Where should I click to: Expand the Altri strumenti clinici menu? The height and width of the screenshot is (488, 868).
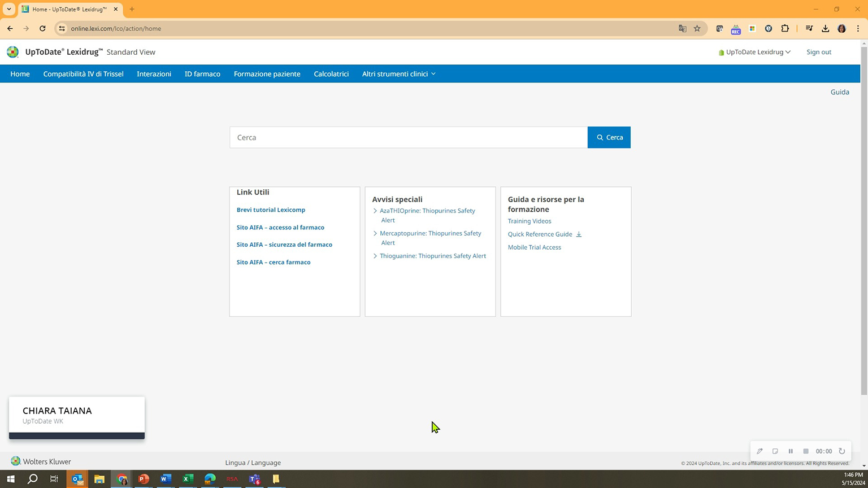pos(398,74)
